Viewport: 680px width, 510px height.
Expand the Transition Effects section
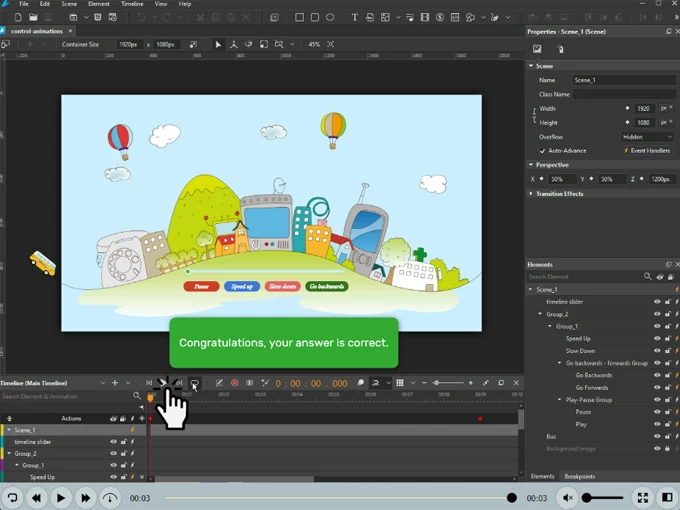pyautogui.click(x=532, y=194)
